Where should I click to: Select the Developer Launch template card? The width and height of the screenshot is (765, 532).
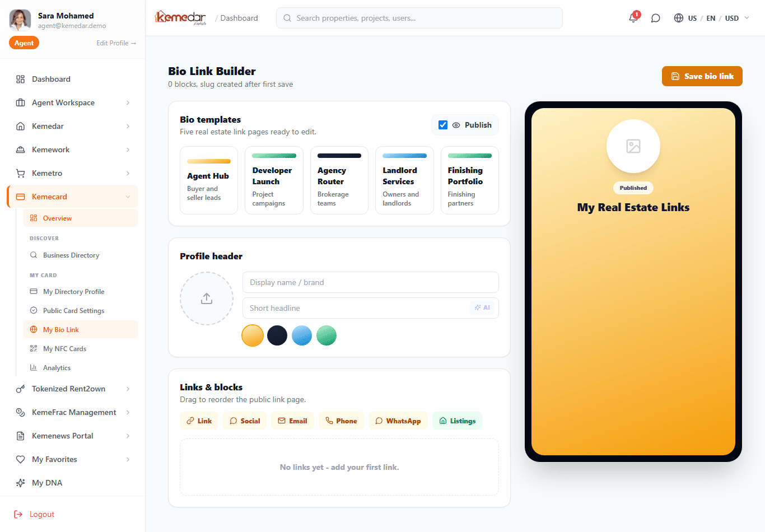(274, 180)
